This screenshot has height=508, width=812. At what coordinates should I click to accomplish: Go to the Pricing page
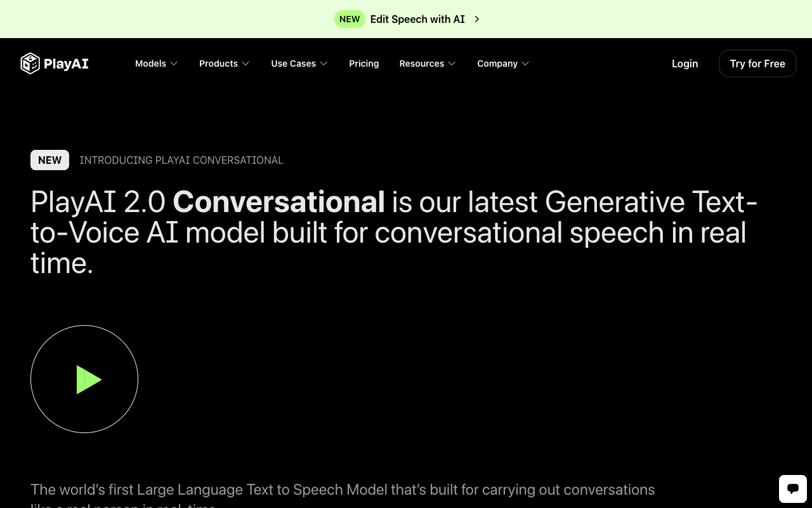364,63
